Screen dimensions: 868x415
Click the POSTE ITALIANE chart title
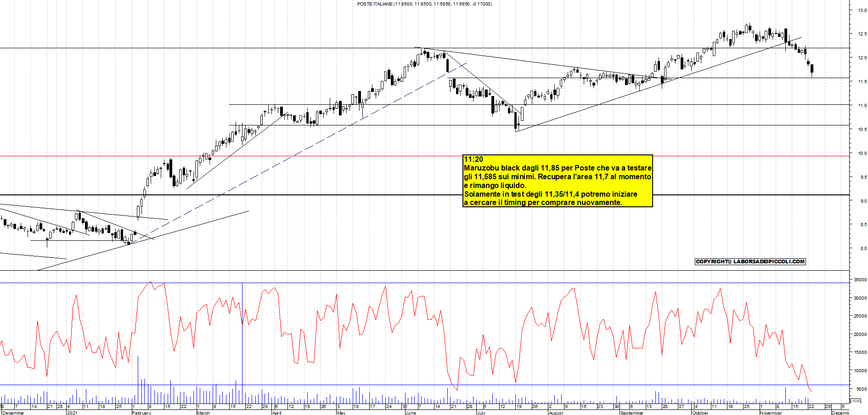(x=424, y=4)
